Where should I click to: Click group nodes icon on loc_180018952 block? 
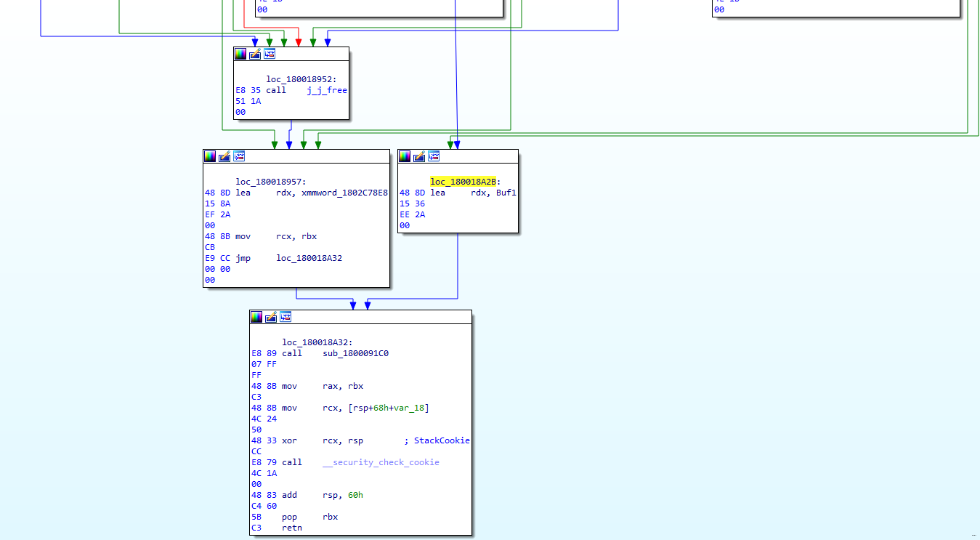(x=270, y=54)
